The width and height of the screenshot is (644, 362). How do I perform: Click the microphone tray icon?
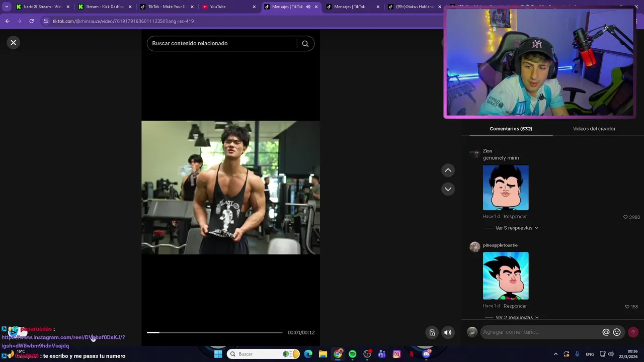tap(577, 354)
